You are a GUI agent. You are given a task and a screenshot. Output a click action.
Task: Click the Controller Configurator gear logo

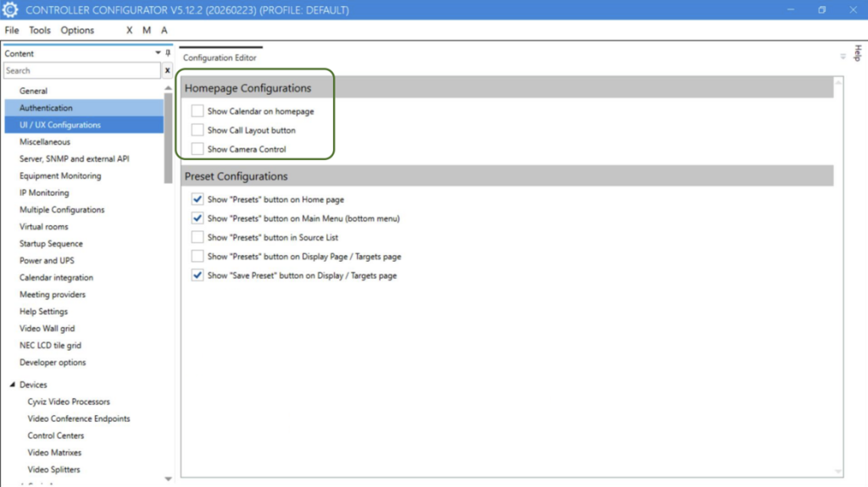coord(12,10)
